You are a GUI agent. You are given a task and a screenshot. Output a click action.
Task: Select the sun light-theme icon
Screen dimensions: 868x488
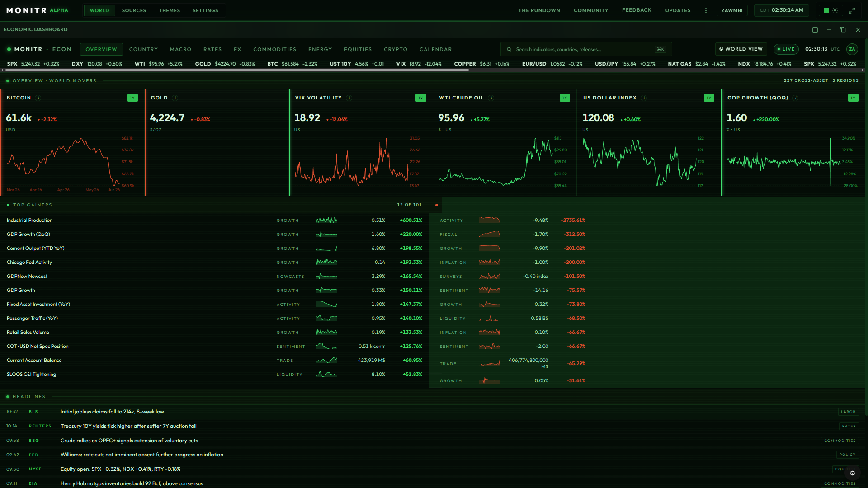click(x=835, y=10)
